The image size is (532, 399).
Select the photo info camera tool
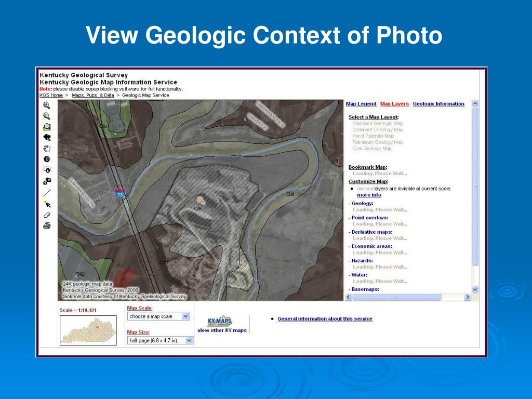[47, 181]
